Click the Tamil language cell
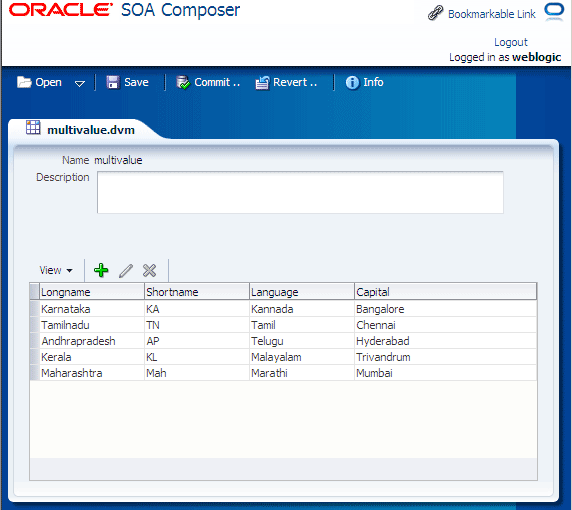Image resolution: width=572 pixels, height=510 pixels. click(302, 325)
